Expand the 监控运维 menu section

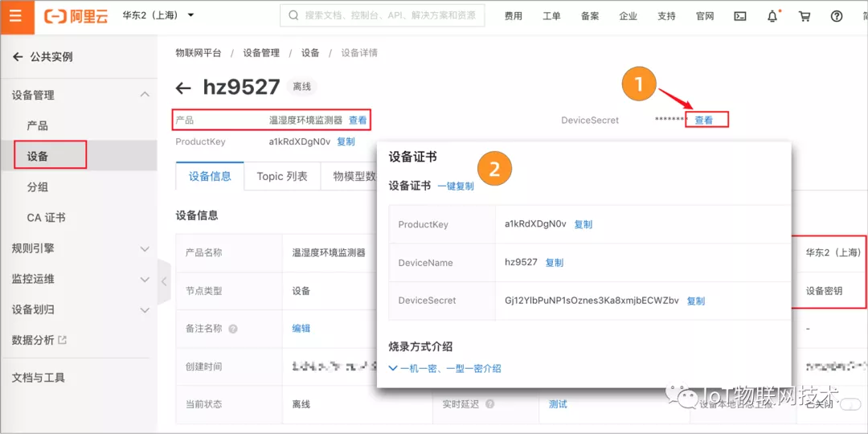coord(145,280)
